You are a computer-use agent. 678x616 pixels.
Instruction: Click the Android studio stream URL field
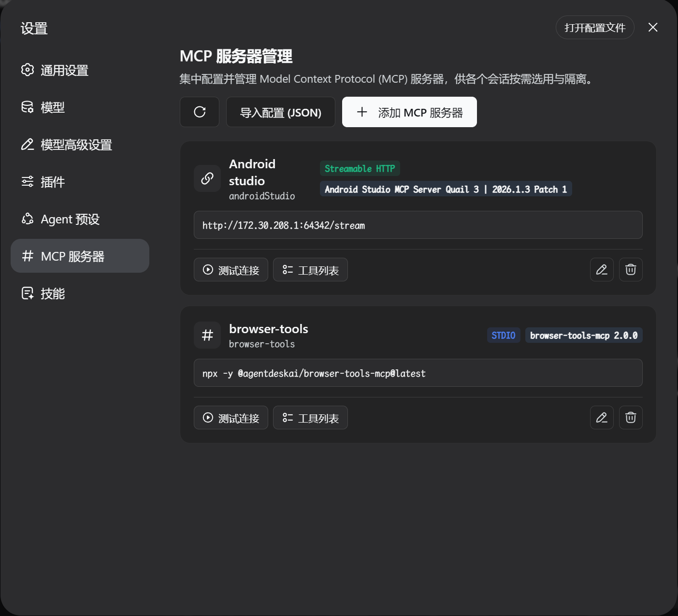click(x=418, y=225)
